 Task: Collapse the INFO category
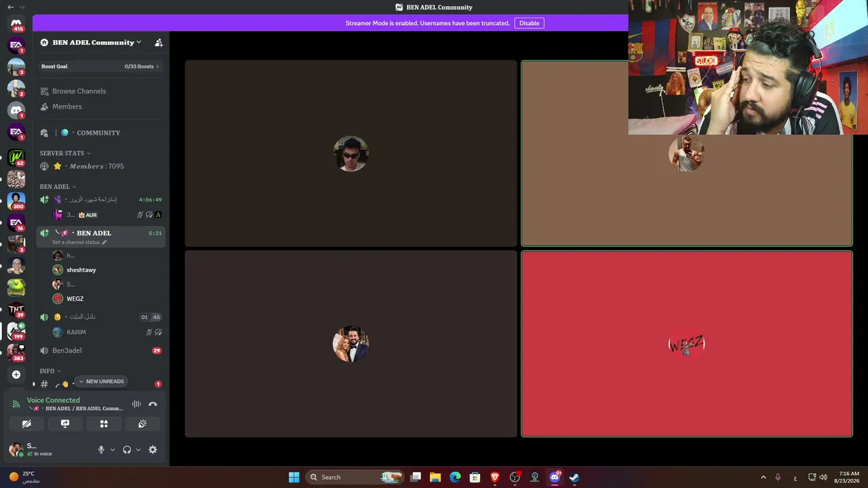point(50,371)
